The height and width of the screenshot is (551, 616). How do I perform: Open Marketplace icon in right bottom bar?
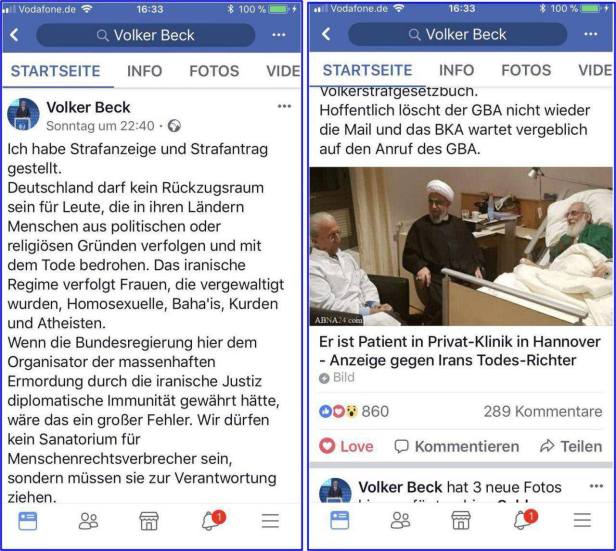(461, 520)
